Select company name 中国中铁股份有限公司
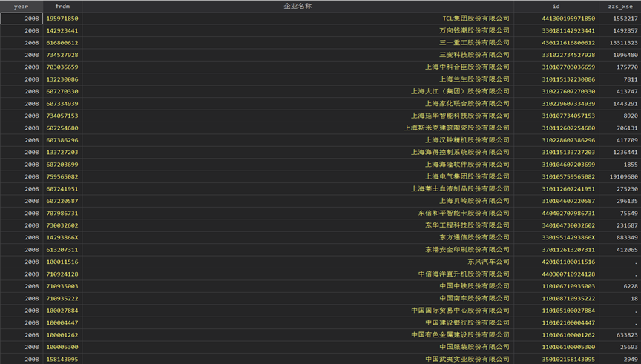Screen dimensions: 641x364 click(x=474, y=286)
